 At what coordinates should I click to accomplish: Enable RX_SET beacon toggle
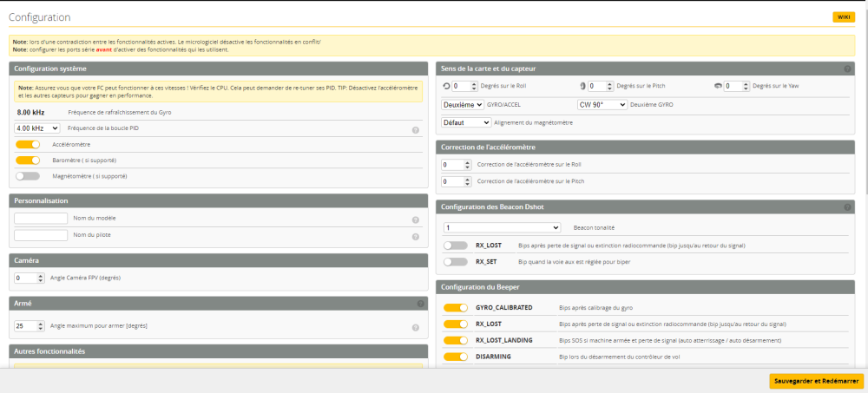tap(455, 261)
